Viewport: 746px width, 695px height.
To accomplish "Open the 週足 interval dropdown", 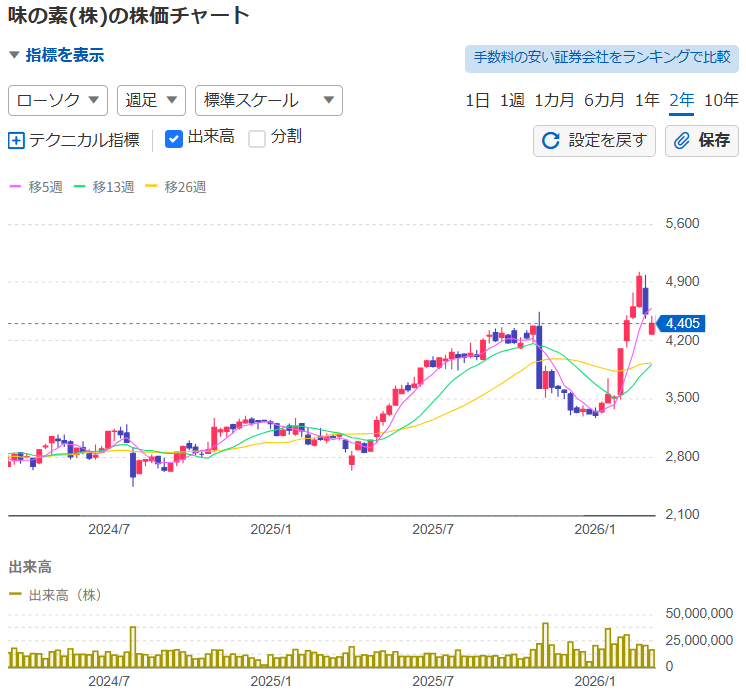I will click(151, 100).
